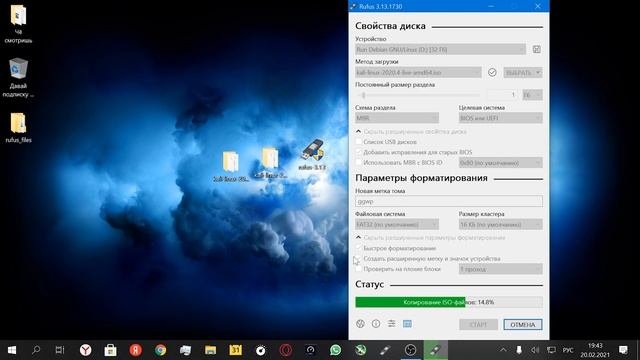The image size is (640, 360).
Task: Open 'Схема раздела' MBR dropdown
Action: (397, 118)
